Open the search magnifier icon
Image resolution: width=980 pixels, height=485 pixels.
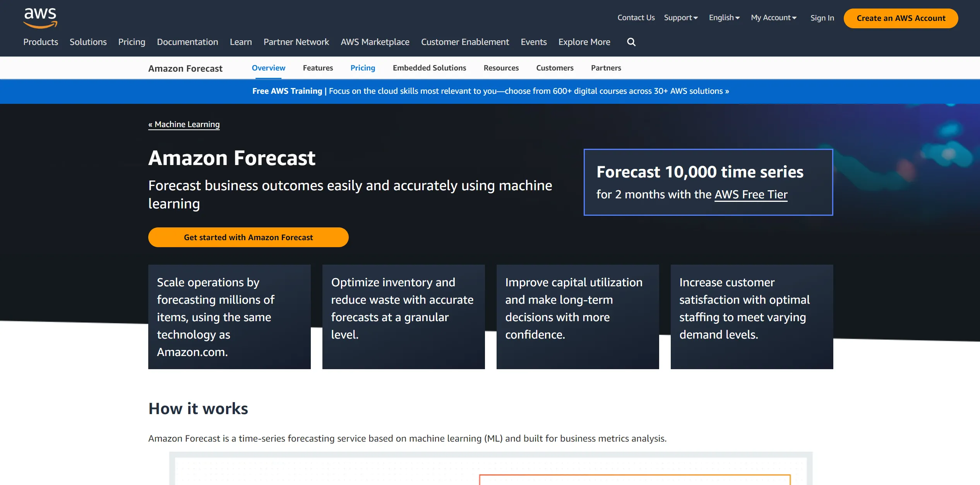tap(631, 42)
